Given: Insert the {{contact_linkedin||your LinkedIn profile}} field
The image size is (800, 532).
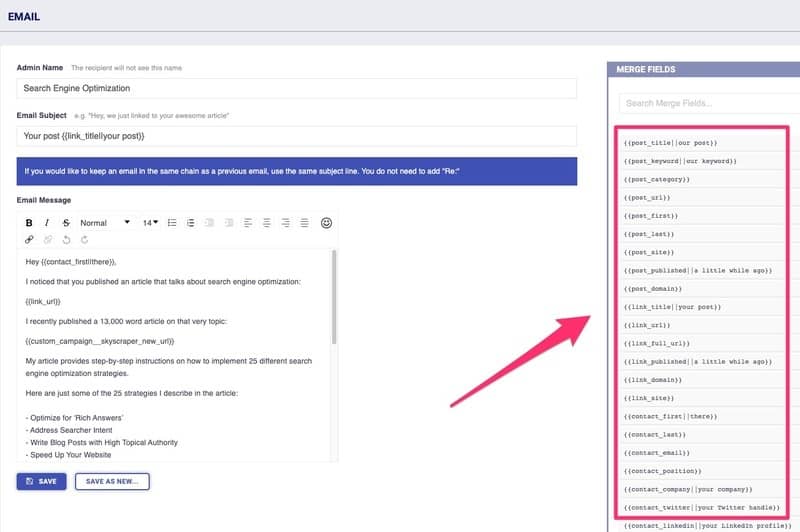Looking at the screenshot, I should click(x=708, y=526).
